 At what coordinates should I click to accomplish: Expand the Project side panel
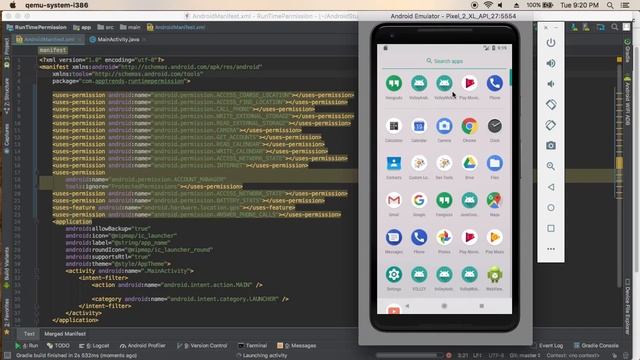click(7, 53)
